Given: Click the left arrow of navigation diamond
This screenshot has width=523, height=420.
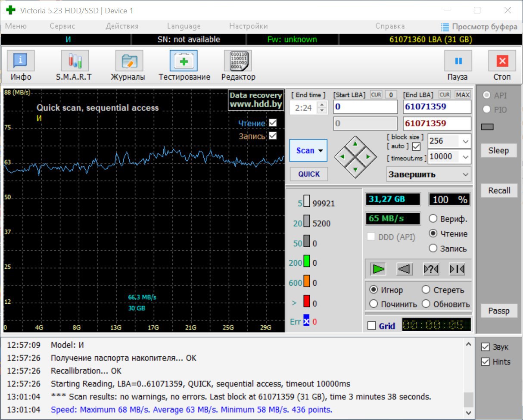Looking at the screenshot, I should coord(342,156).
